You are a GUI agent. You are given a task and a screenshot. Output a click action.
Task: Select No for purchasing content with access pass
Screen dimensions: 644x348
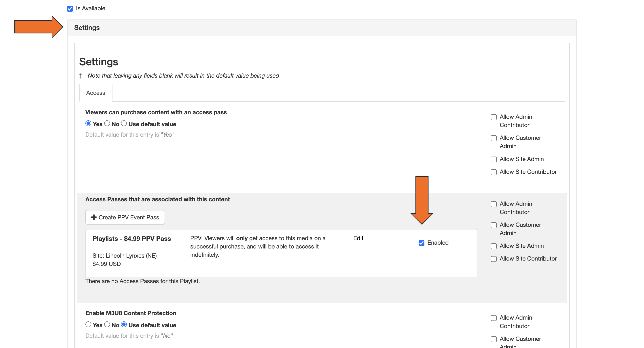(107, 123)
